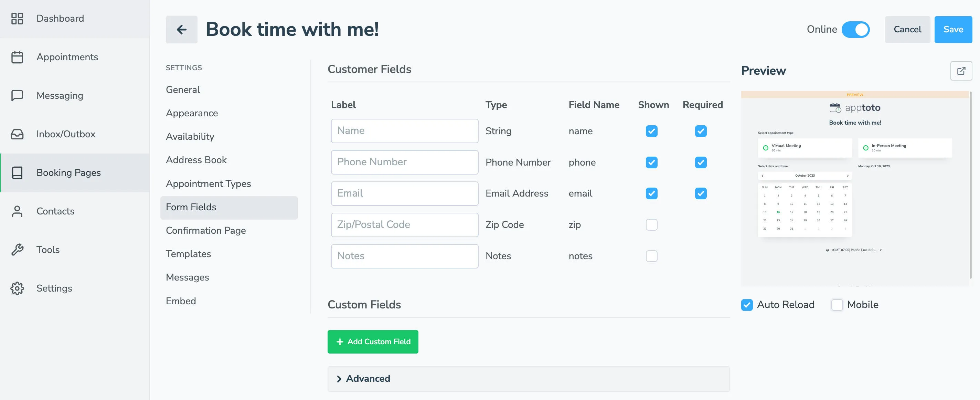Check the Mobile preview option
Screen dimensions: 980x400
coord(837,304)
